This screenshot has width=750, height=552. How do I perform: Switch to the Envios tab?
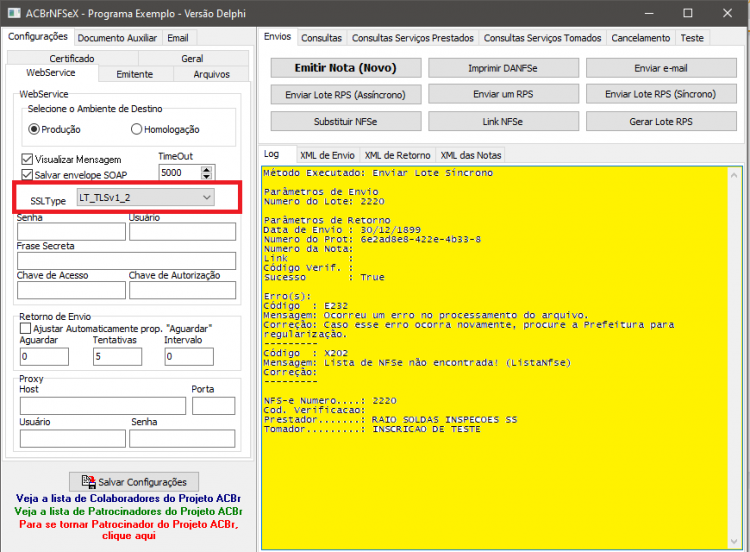277,37
